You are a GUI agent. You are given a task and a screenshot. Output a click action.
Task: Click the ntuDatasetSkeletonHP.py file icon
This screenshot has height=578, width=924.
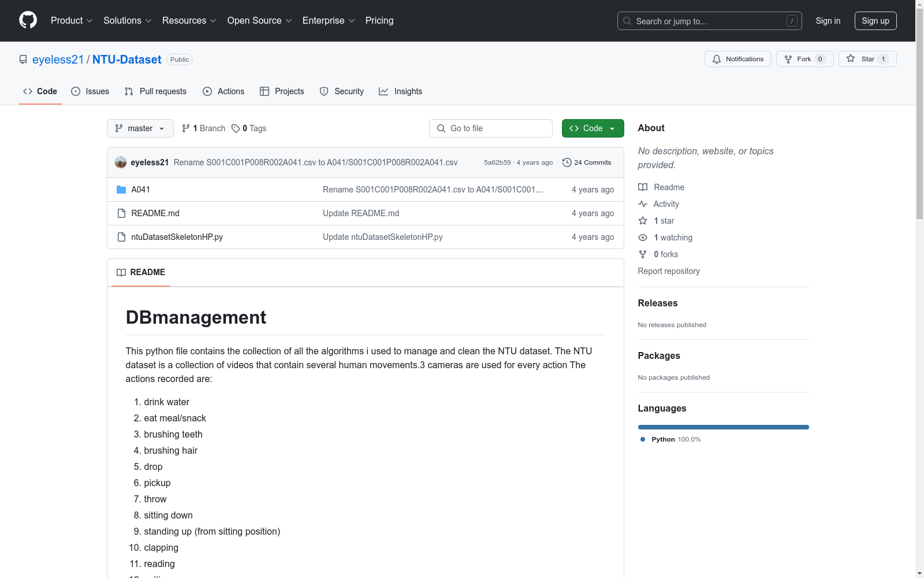pos(121,237)
